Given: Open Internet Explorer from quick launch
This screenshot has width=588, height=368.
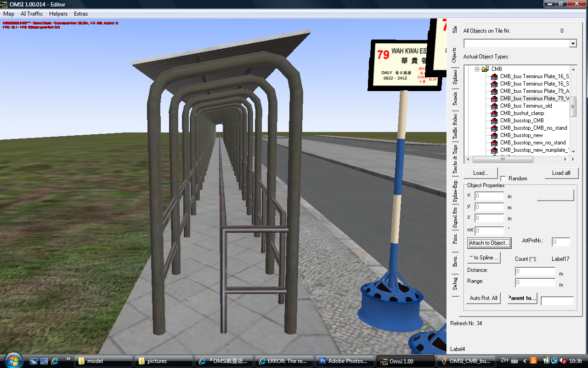Looking at the screenshot, I should [55, 361].
